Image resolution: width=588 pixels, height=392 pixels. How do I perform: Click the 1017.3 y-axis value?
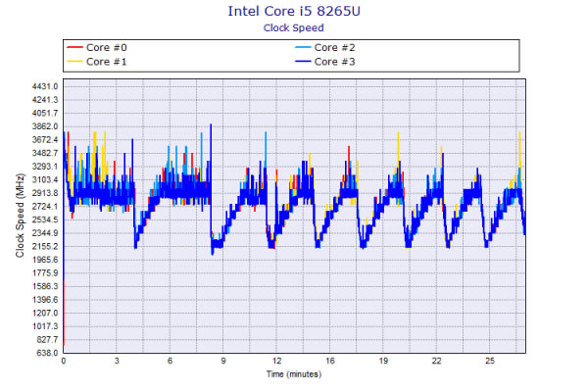45,326
